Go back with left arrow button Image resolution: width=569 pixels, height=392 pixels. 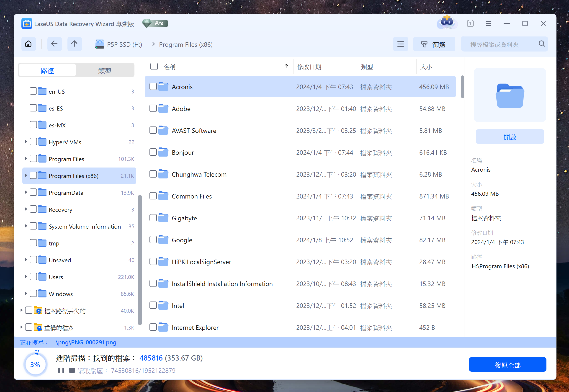click(54, 44)
